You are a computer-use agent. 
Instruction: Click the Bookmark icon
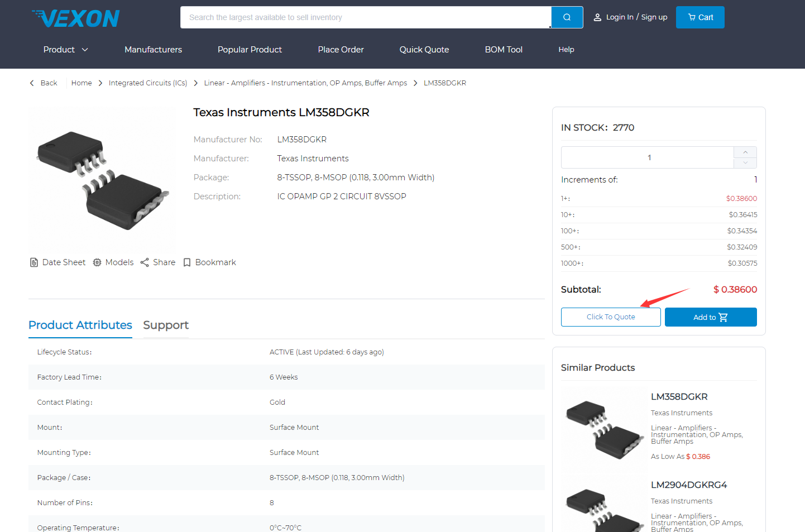(187, 262)
